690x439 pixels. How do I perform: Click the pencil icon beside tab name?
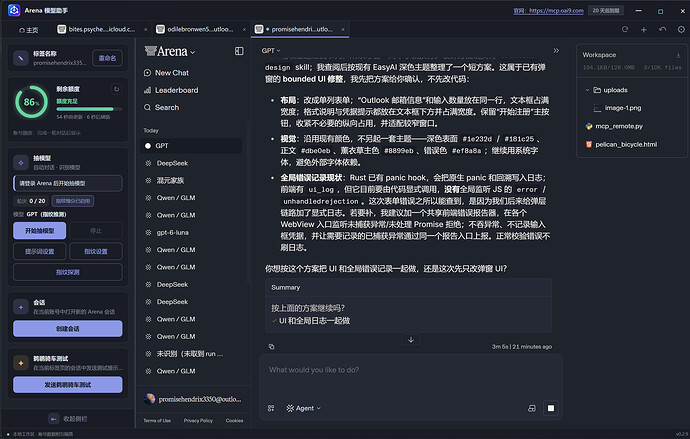[21, 58]
